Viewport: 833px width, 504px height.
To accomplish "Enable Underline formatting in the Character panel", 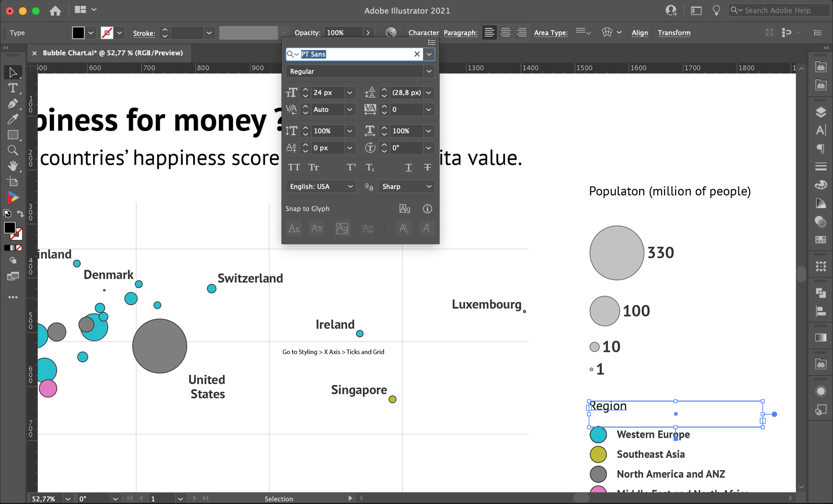I will click(408, 167).
